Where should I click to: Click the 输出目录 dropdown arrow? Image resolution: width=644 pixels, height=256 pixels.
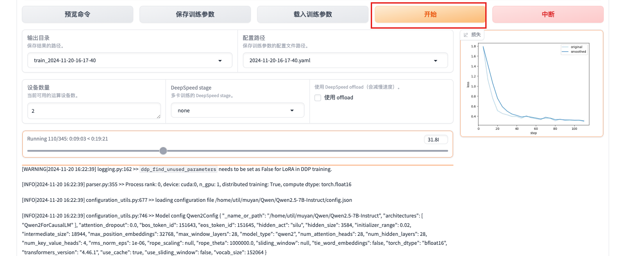pos(220,60)
